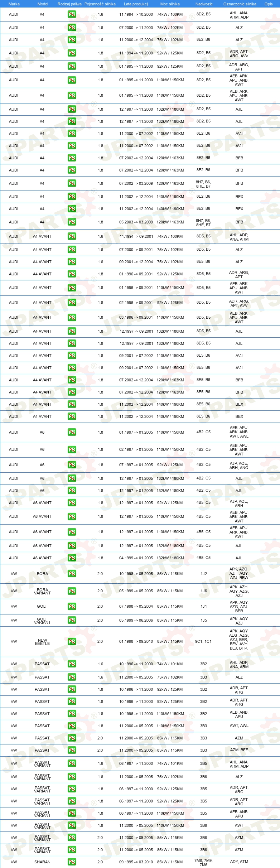Click fuel icon for PASSAT 1.8 10.1996 110kW row

click(72, 714)
